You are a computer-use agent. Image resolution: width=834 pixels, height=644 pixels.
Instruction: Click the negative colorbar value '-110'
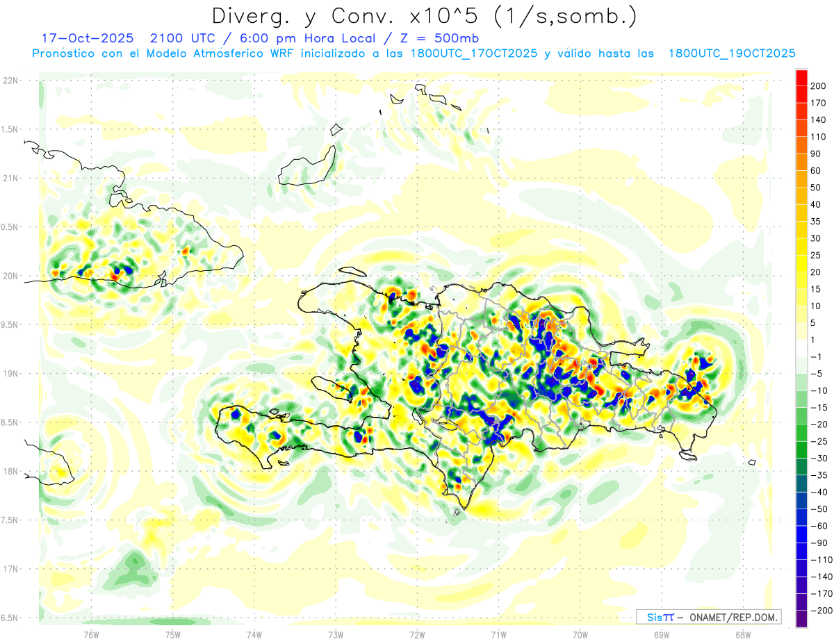[822, 560]
